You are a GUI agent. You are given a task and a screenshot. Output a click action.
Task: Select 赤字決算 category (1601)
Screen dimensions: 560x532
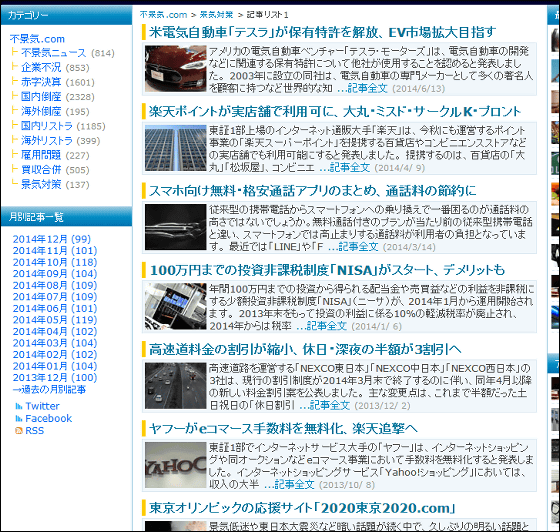click(x=41, y=82)
